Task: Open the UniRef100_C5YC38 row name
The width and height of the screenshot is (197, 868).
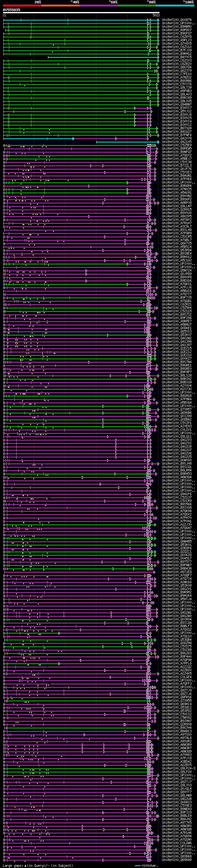Action: (177, 162)
